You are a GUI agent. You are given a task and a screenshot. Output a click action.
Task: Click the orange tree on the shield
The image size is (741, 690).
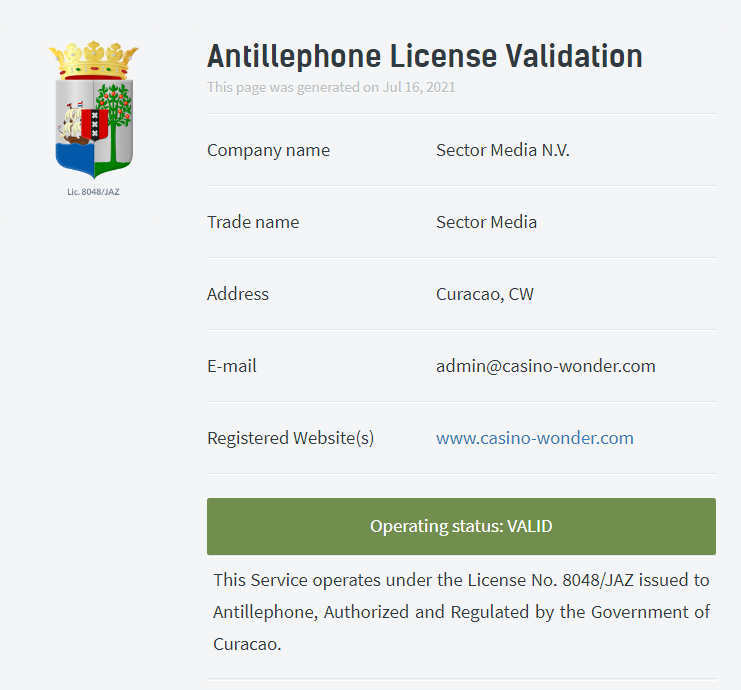[x=113, y=121]
